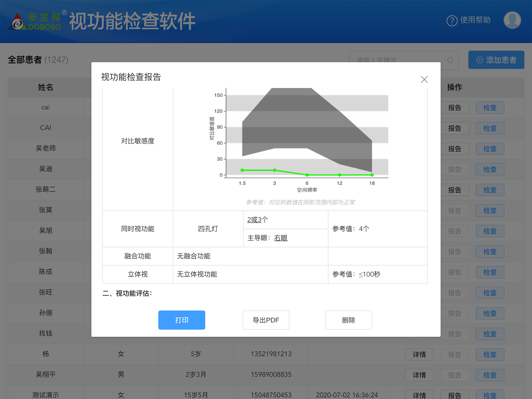The height and width of the screenshot is (399, 532).
Task: Click the 导出PDF button
Action: click(266, 320)
